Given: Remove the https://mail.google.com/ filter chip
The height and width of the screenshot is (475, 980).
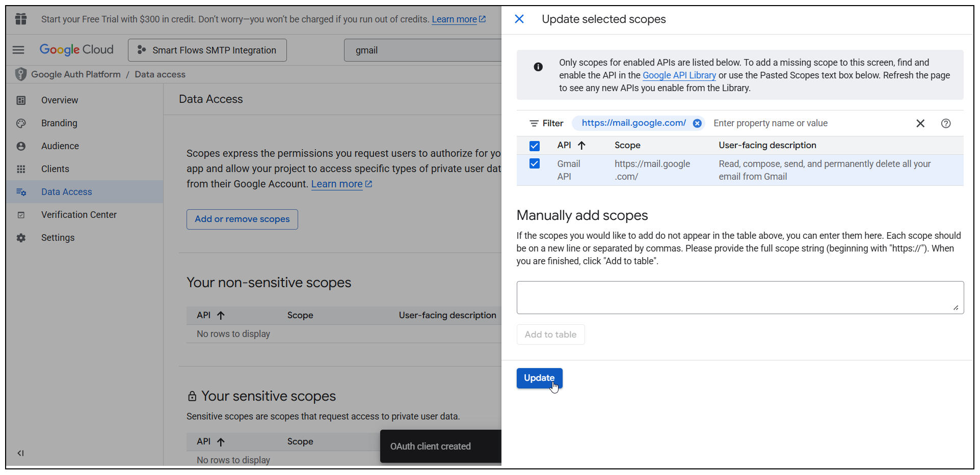Looking at the screenshot, I should click(x=697, y=123).
